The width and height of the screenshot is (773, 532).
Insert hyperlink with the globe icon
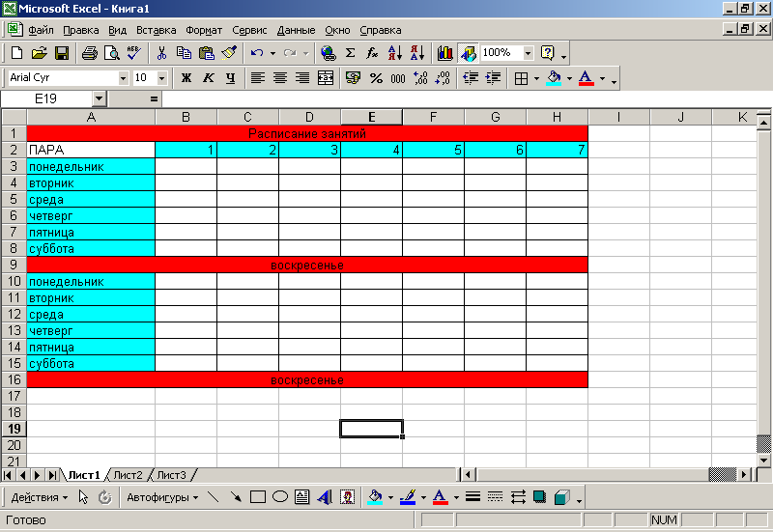point(329,53)
